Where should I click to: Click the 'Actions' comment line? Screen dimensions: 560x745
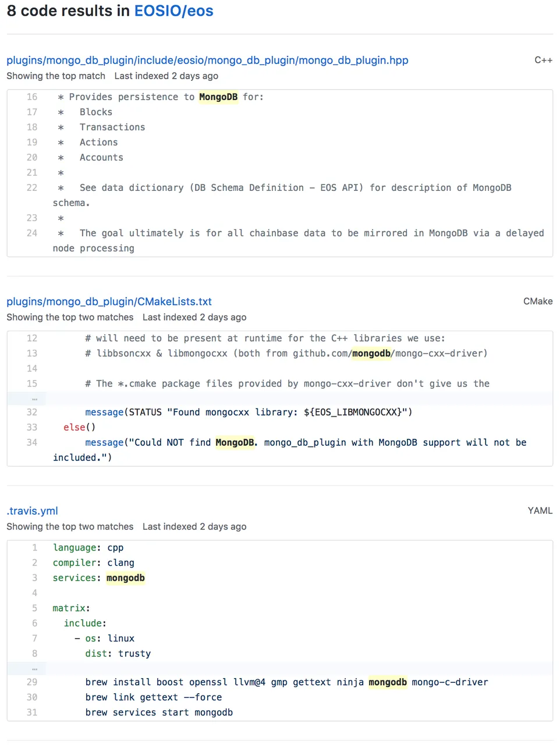(99, 143)
